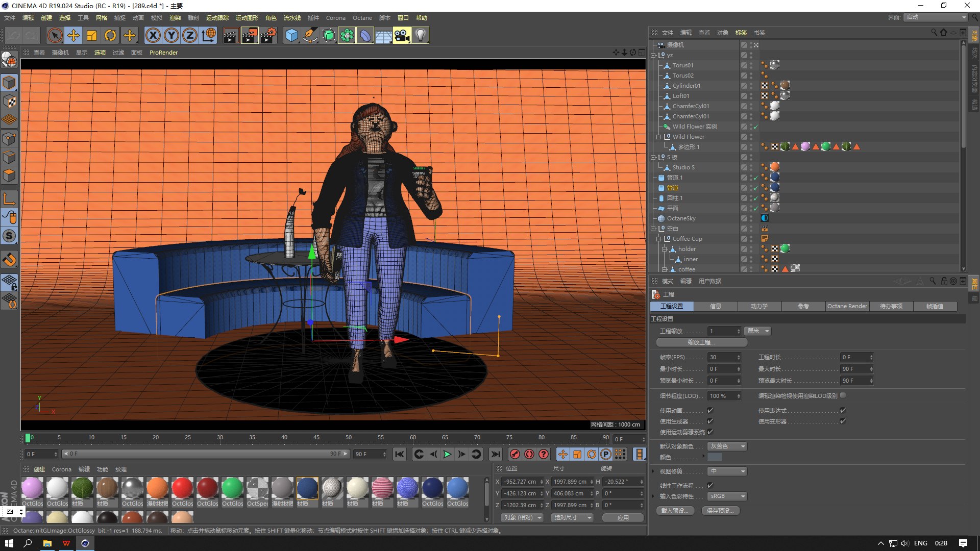Toggle the 使用表达式 checkbox
The image size is (980, 551).
pos(843,410)
